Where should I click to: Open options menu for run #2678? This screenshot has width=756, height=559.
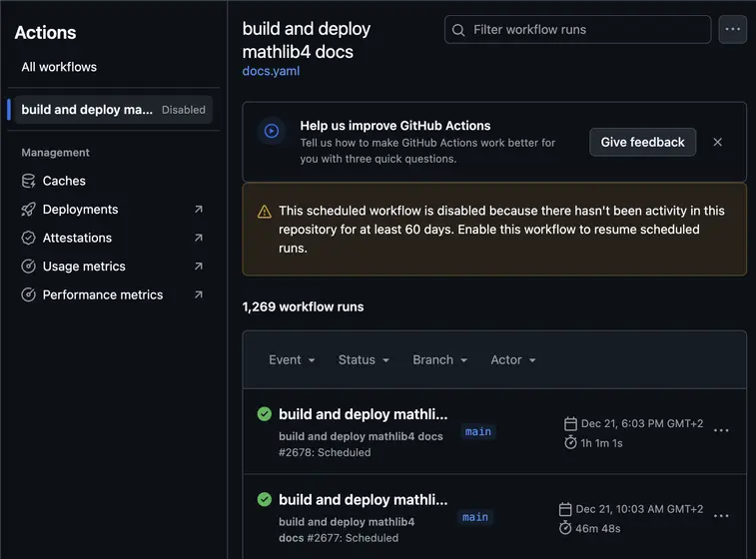pyautogui.click(x=721, y=431)
